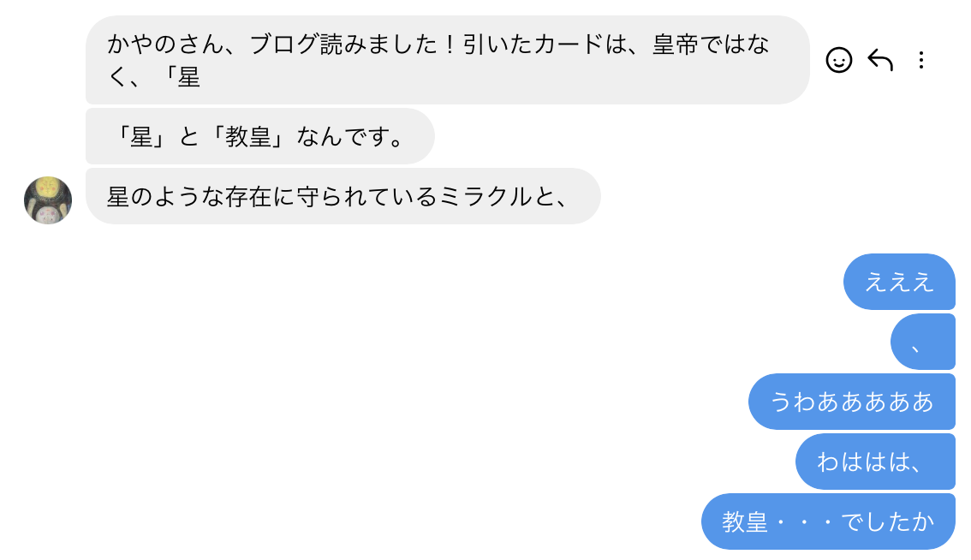
Task: Select the 星のような存在に守られている message
Action: (x=343, y=196)
